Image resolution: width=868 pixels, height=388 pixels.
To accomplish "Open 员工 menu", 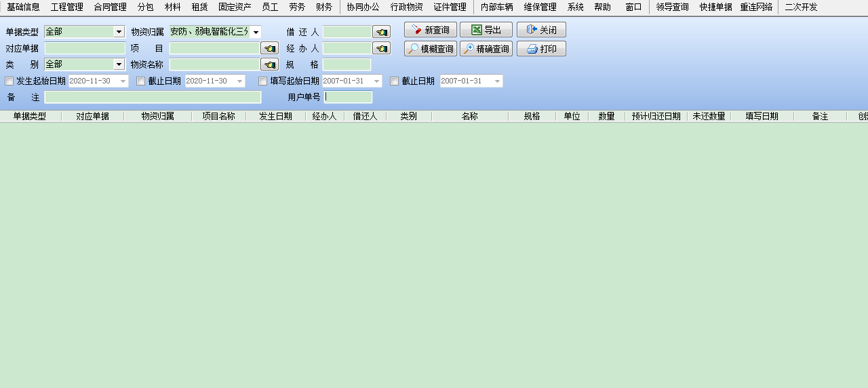I will tap(270, 7).
